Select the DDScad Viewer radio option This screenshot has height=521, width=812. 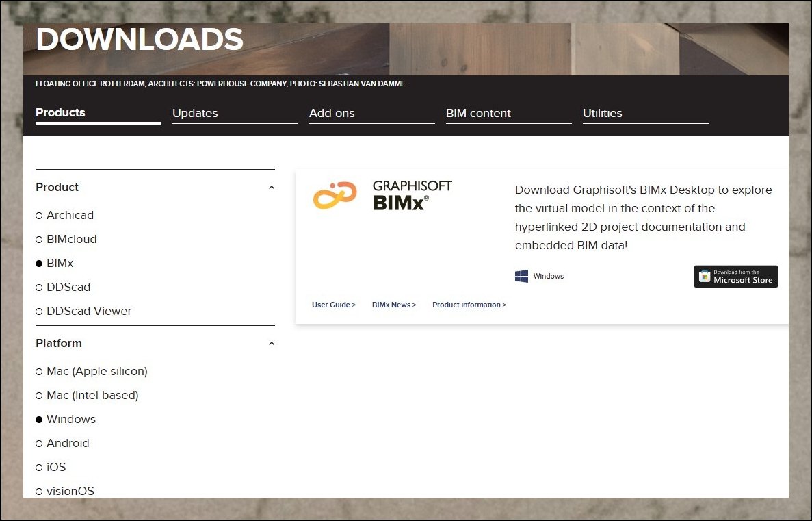point(83,311)
